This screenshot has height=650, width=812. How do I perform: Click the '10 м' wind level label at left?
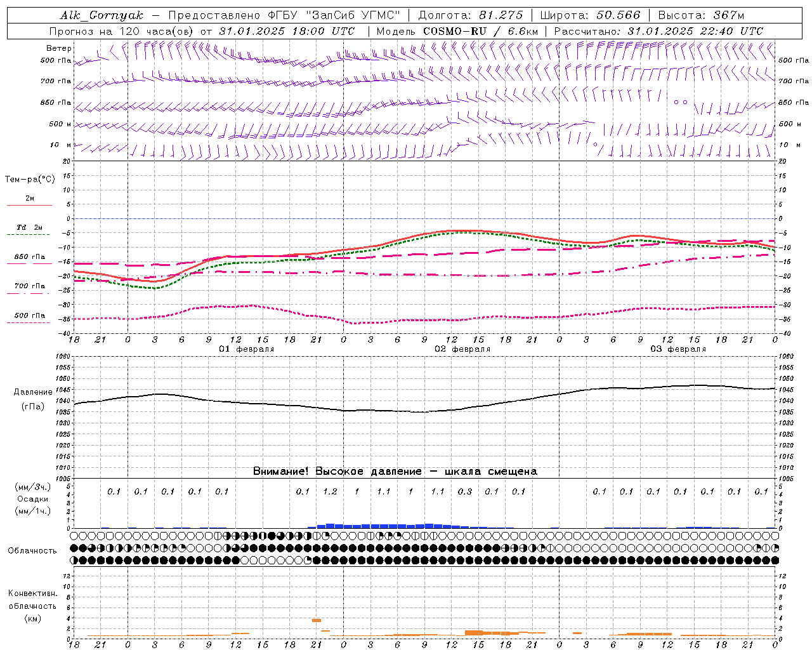[61, 145]
